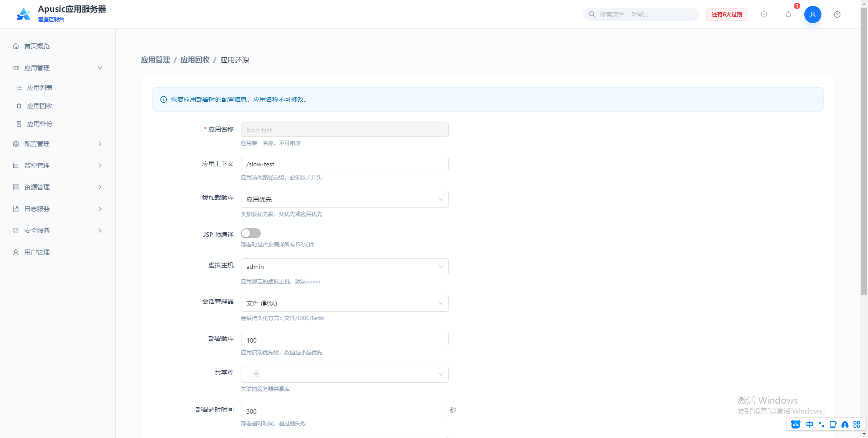Open the notification bell
868x438 pixels.
[x=788, y=14]
